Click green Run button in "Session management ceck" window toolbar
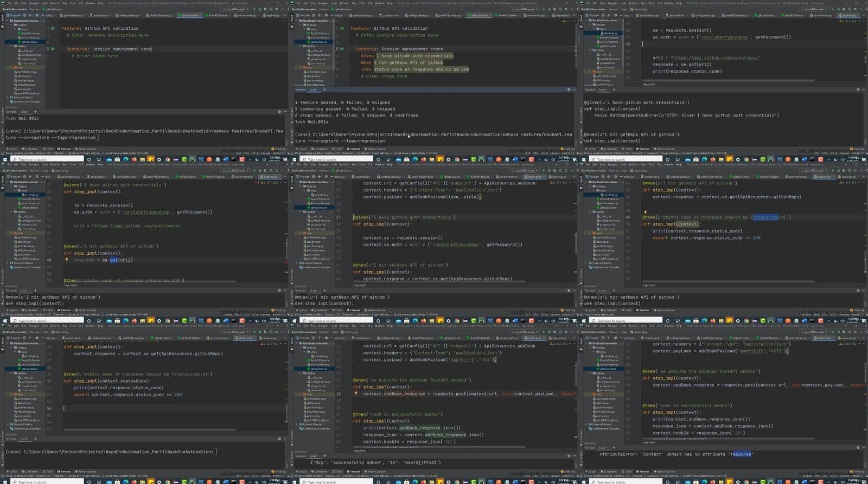This screenshot has width=868, height=484. click(x=254, y=9)
